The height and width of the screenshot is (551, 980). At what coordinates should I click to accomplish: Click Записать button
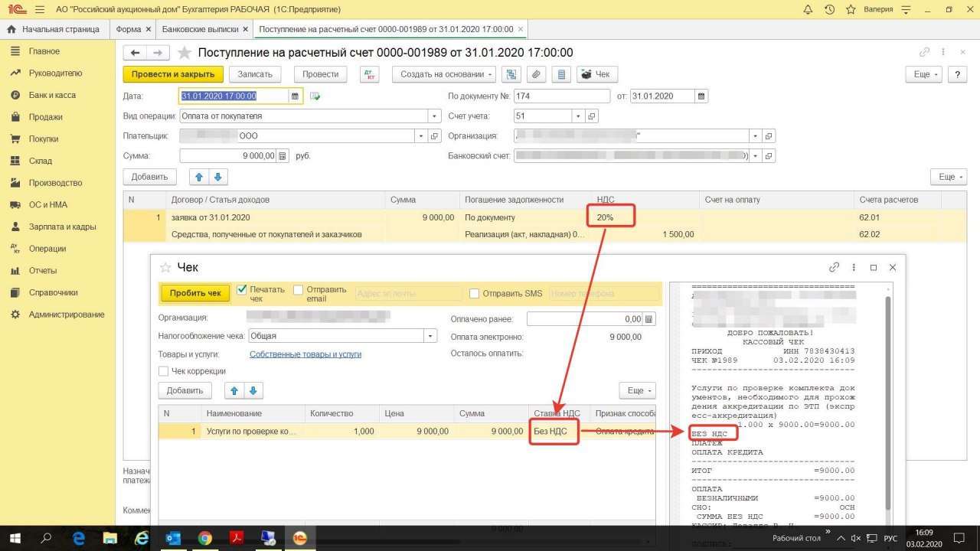point(256,74)
